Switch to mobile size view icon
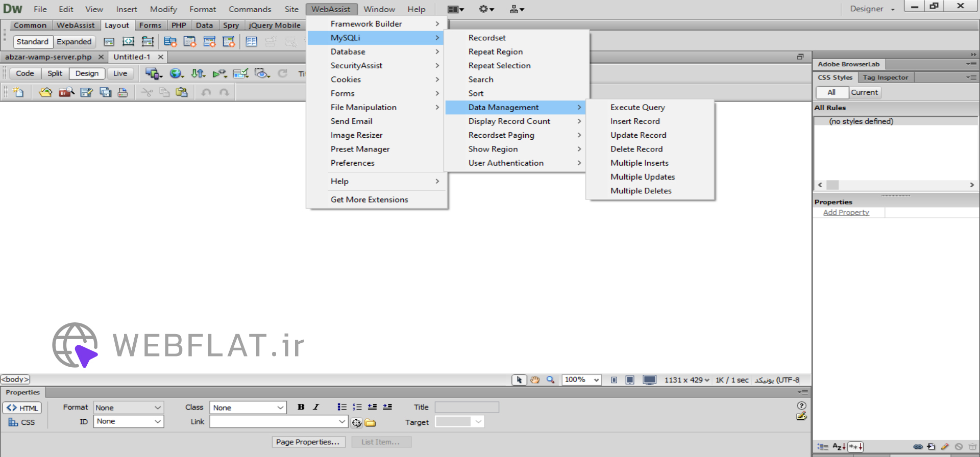 tap(614, 380)
